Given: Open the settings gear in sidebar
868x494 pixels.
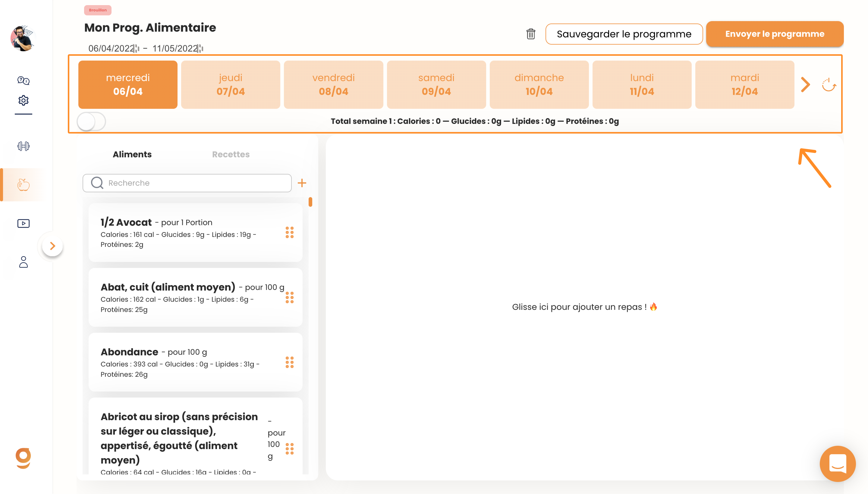Looking at the screenshot, I should click(23, 100).
